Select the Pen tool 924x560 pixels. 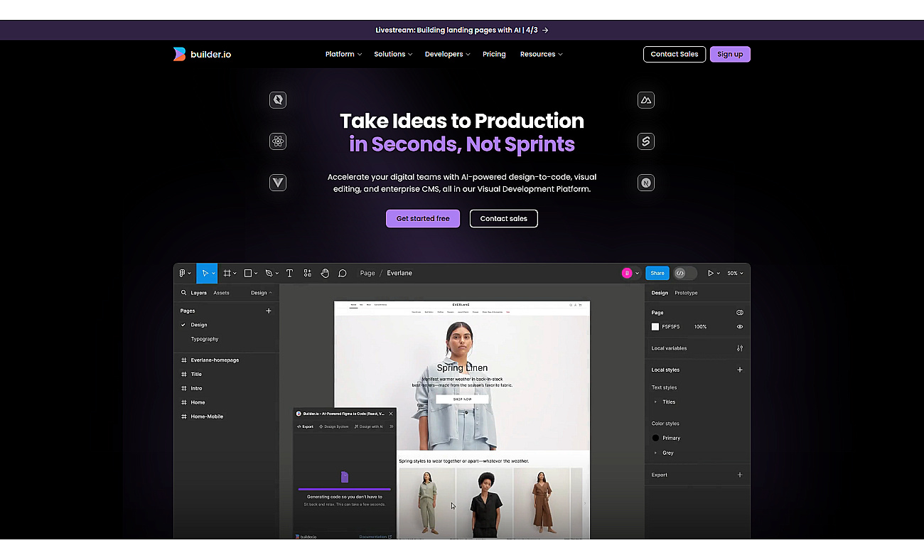[269, 273]
